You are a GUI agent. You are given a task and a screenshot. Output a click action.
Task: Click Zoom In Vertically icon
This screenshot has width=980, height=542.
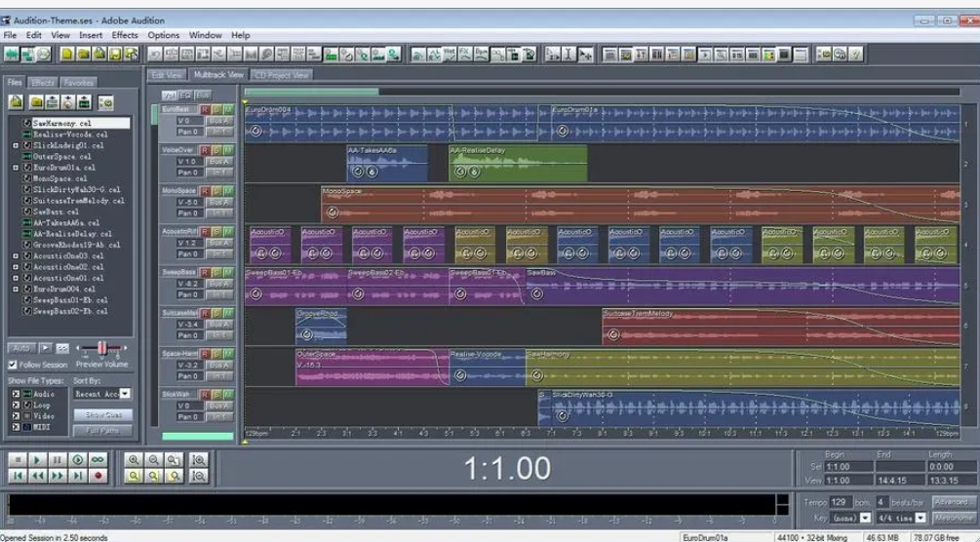[199, 460]
